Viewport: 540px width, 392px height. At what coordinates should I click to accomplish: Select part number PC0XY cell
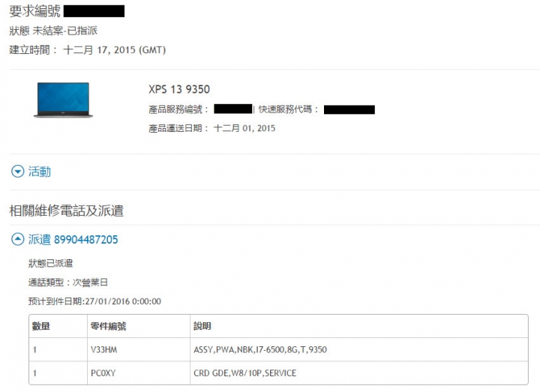click(x=103, y=373)
